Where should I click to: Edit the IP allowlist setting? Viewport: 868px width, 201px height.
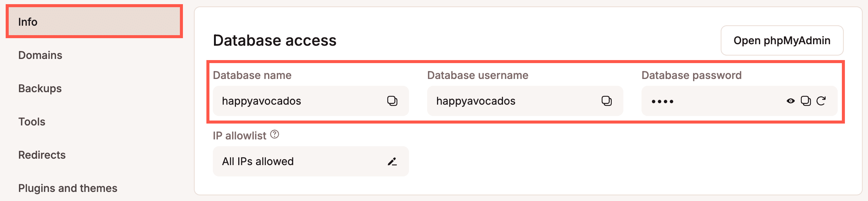392,162
